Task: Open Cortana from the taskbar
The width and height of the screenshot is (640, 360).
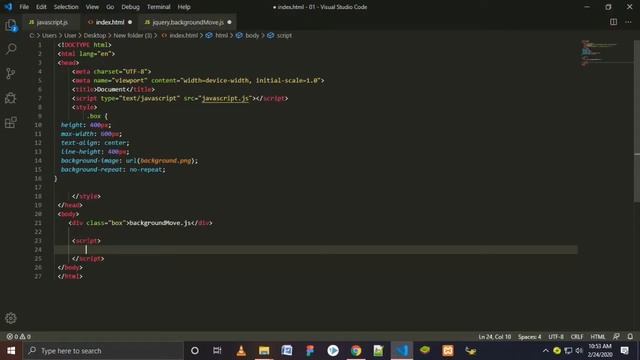Action: [195, 351]
